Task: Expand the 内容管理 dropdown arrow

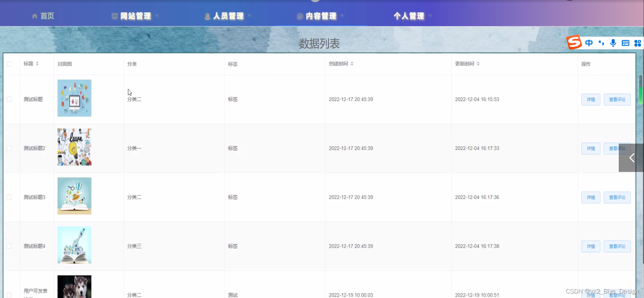Action: (342, 16)
